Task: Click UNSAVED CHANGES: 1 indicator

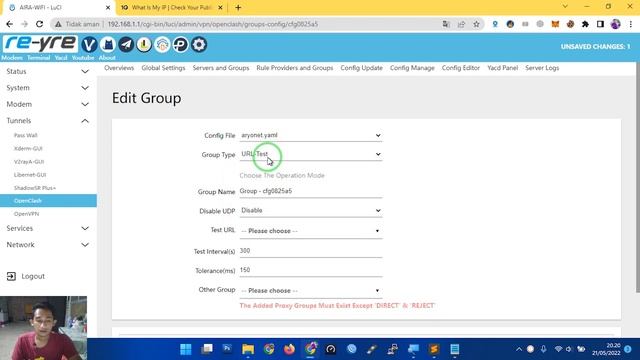Action: 595,47
